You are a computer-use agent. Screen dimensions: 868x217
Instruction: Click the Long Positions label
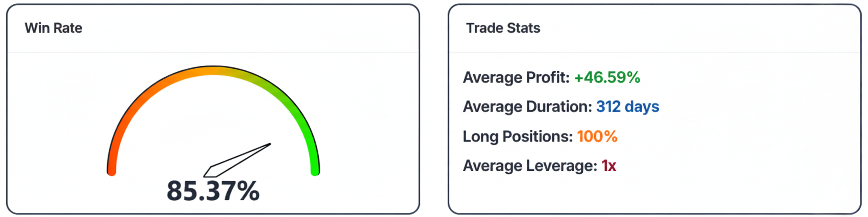[x=517, y=136]
